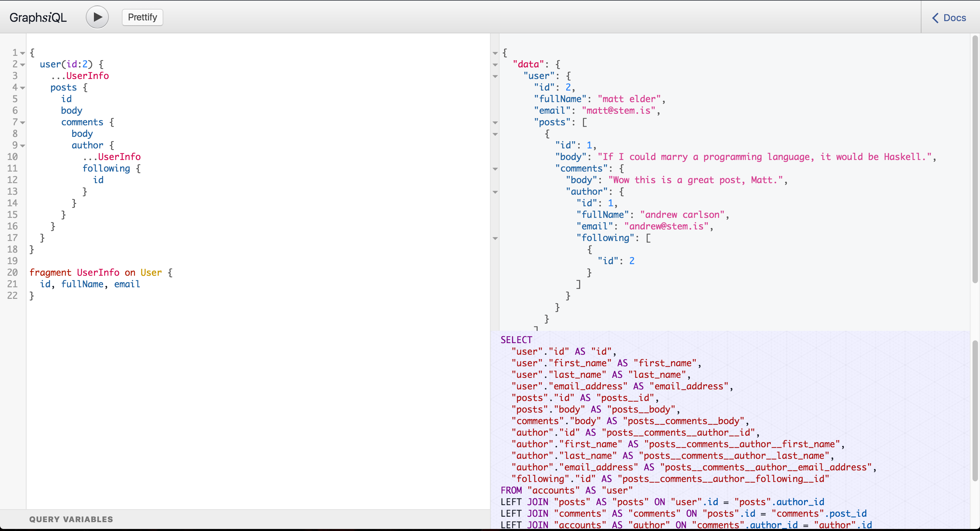Collapse the "user" object in results
980x531 pixels.
(x=495, y=77)
